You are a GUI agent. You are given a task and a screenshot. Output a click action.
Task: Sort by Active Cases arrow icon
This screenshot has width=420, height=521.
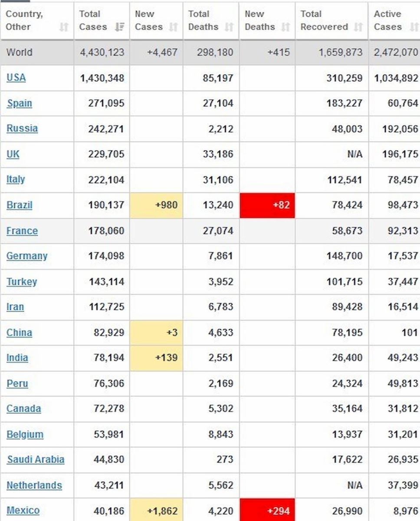coord(414,27)
